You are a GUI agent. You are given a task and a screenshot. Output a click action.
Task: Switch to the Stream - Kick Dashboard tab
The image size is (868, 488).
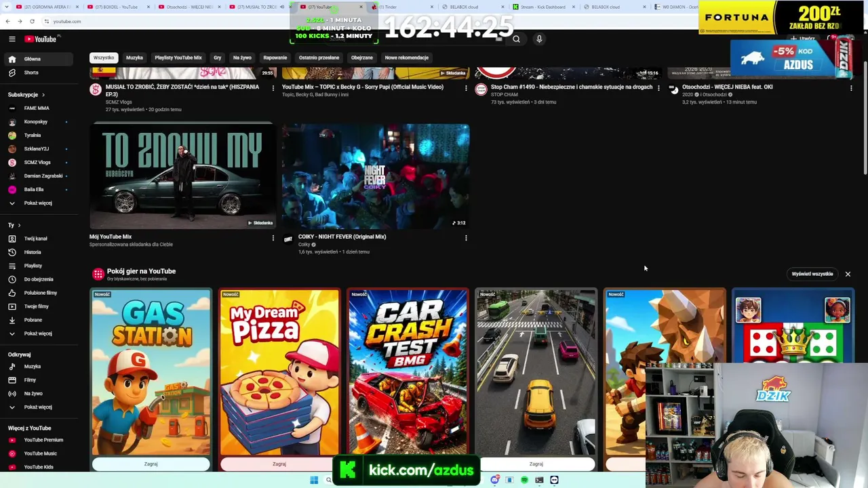pos(542,7)
